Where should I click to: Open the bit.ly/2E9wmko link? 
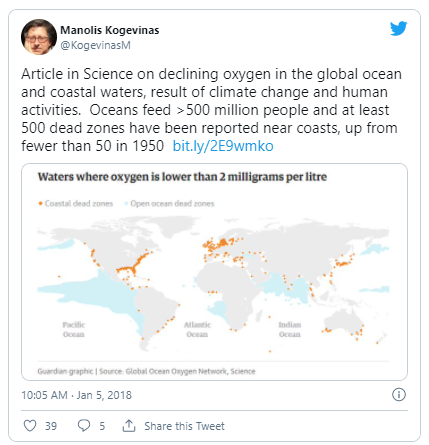(223, 146)
